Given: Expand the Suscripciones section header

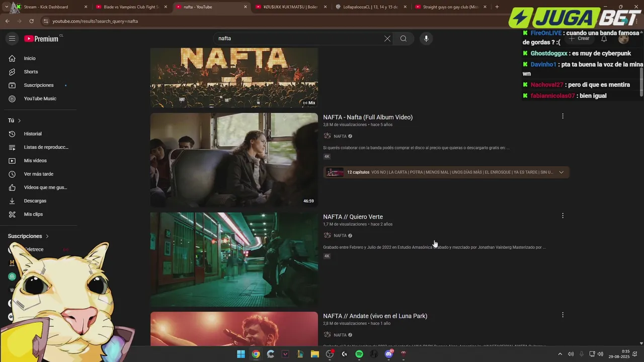Looking at the screenshot, I should tap(29, 236).
